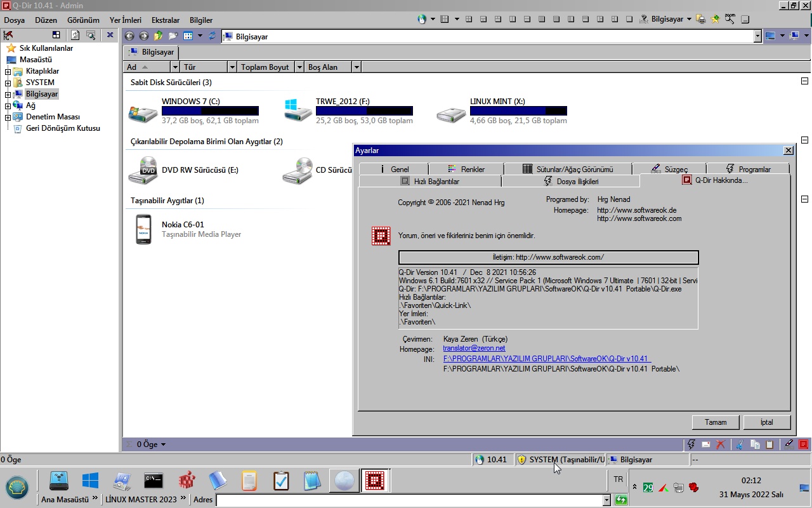Expand the Ağ tree node

click(x=8, y=105)
